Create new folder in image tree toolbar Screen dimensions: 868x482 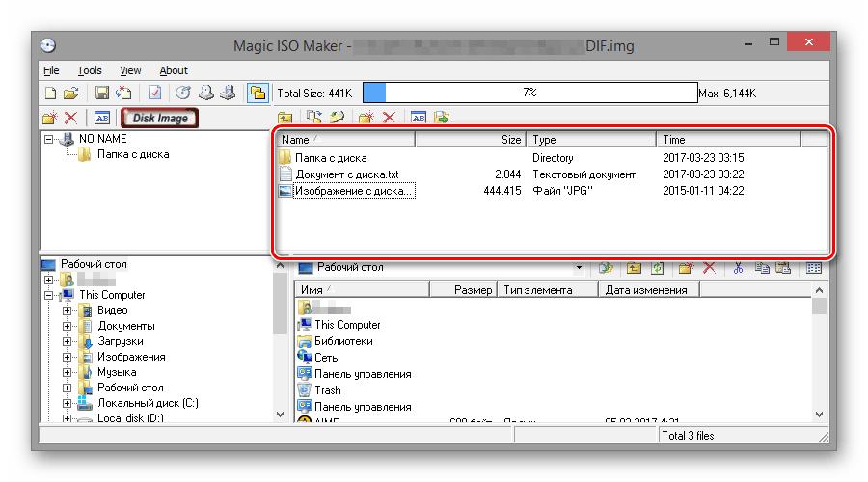pyautogui.click(x=50, y=118)
